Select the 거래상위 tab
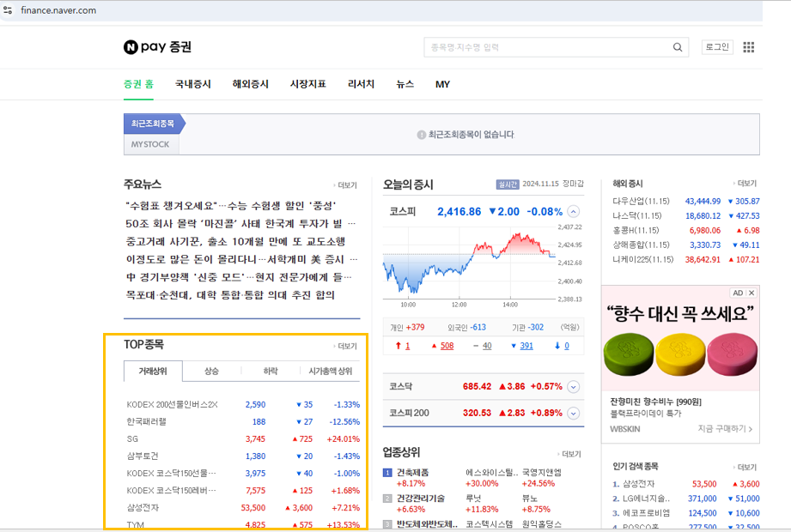791x532 pixels. coord(153,372)
